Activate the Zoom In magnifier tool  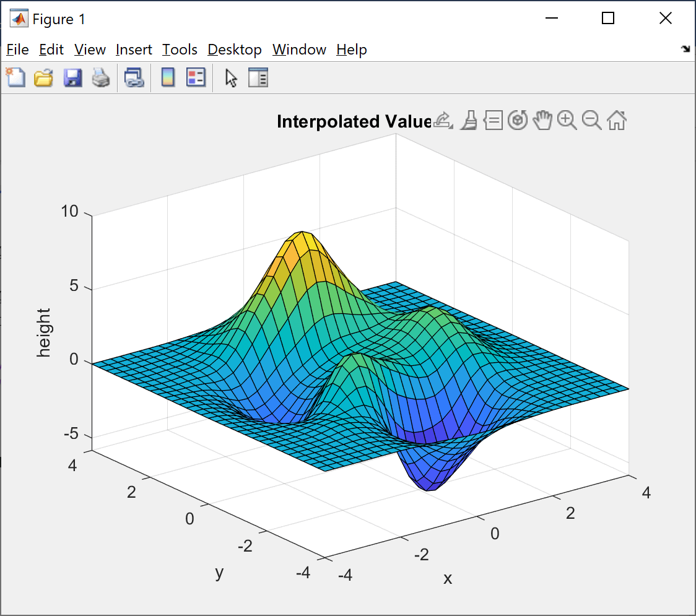coord(567,121)
